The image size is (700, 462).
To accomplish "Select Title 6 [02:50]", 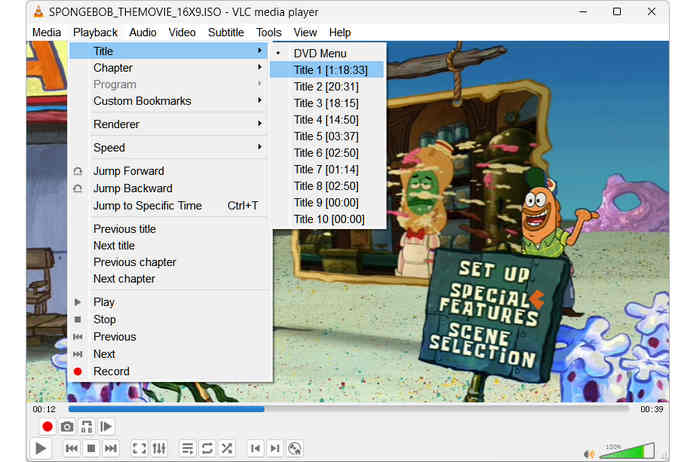I will pyautogui.click(x=328, y=153).
